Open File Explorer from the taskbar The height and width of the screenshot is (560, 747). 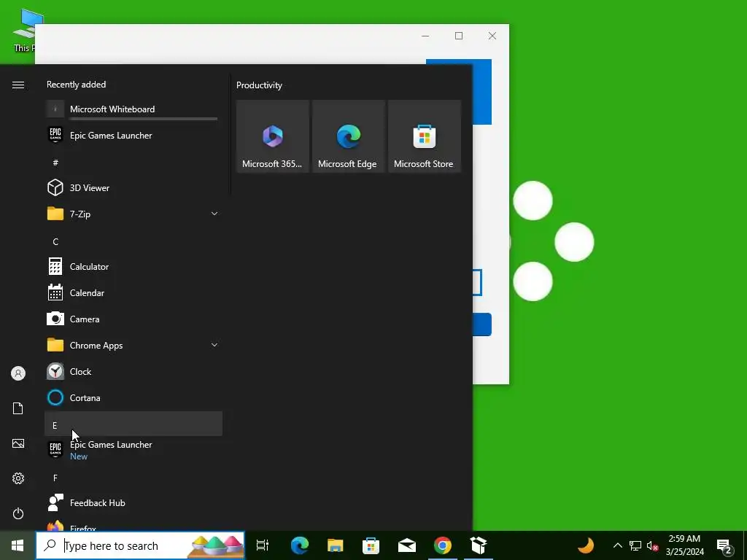click(x=336, y=545)
